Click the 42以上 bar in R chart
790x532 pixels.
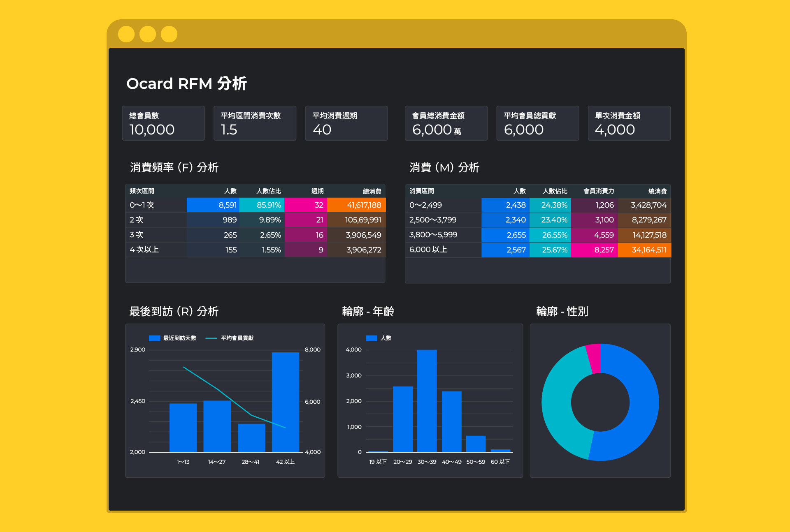tap(286, 402)
